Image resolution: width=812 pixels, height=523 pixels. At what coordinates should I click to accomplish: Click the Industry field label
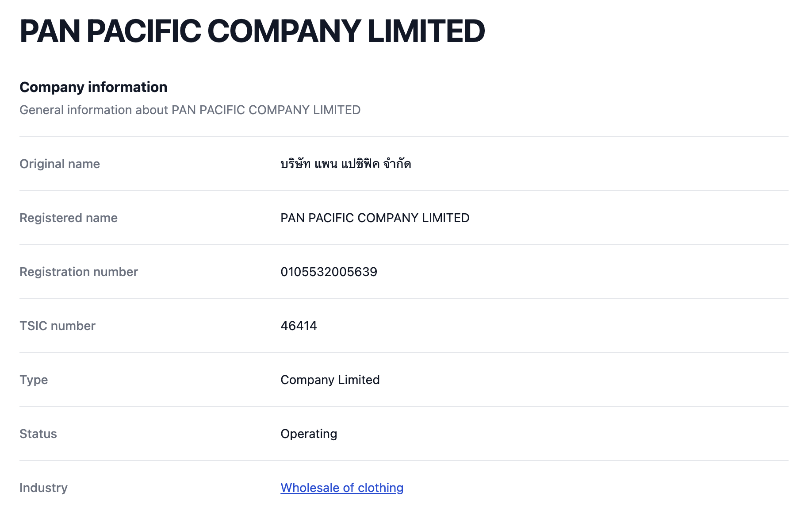coord(43,488)
